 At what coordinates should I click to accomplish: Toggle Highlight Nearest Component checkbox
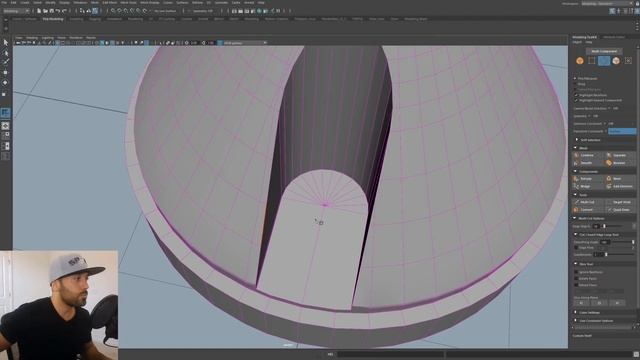(x=576, y=100)
